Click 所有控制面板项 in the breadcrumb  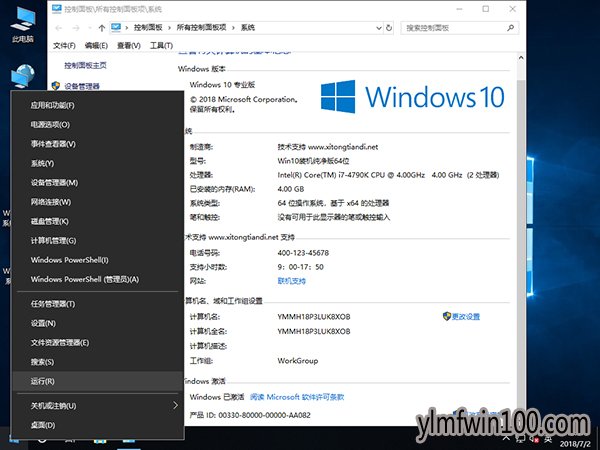point(201,28)
